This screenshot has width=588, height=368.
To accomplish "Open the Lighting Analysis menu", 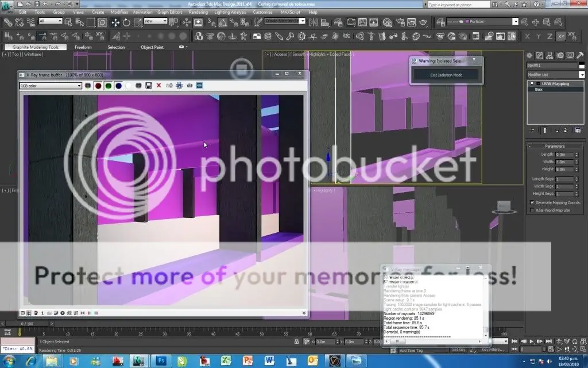I will [x=230, y=12].
